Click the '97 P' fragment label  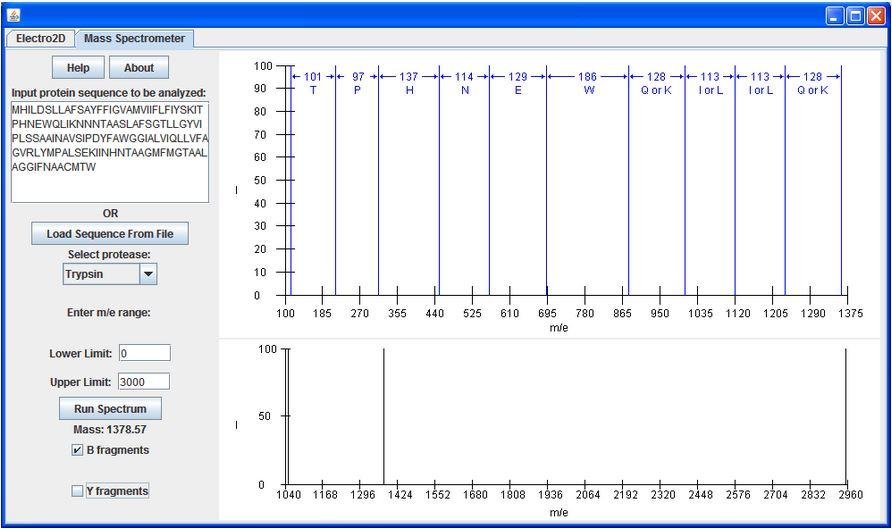[358, 83]
